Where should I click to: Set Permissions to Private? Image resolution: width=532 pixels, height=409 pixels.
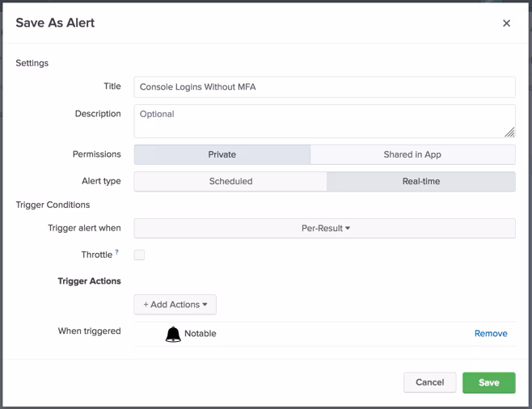(222, 154)
